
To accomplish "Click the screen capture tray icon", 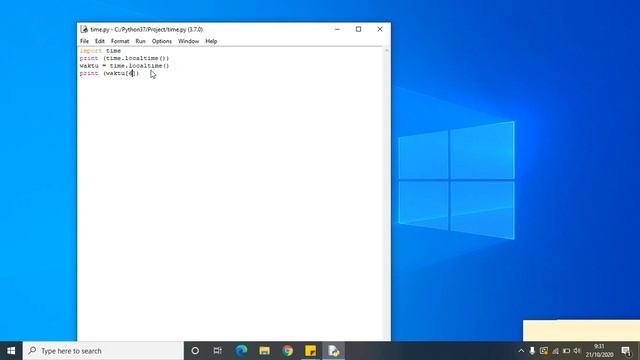I will click(544, 351).
